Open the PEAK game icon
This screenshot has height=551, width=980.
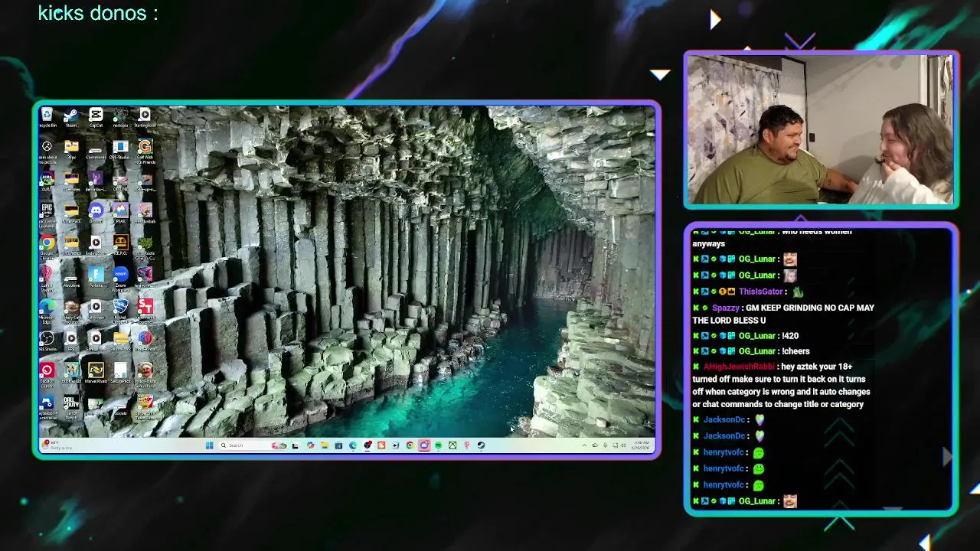click(x=120, y=210)
